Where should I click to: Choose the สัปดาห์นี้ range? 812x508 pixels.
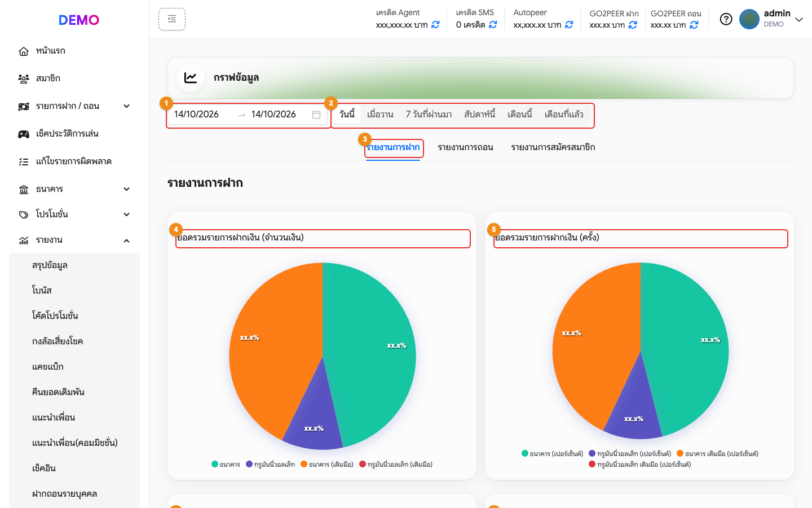click(x=480, y=115)
